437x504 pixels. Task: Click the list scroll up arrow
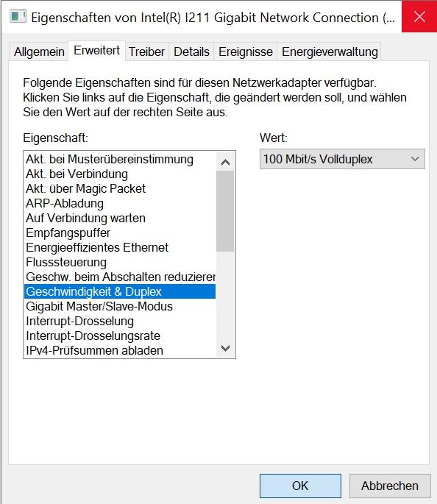[x=226, y=163]
